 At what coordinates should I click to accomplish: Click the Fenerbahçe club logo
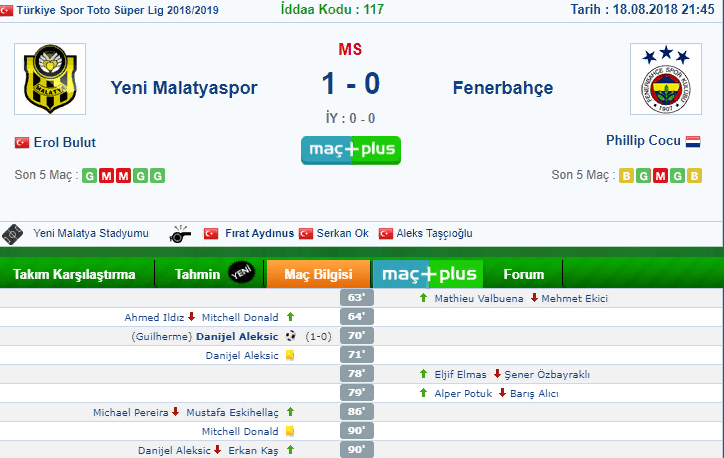pos(666,79)
